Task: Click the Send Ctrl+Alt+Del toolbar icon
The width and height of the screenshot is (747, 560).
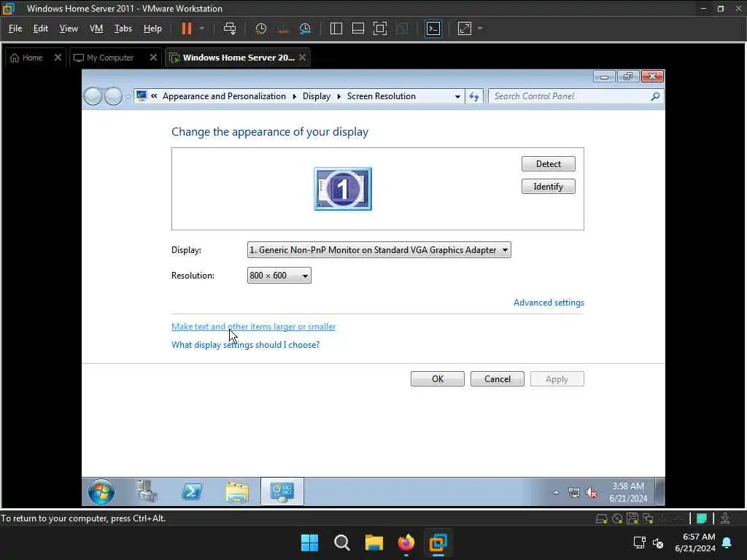Action: pyautogui.click(x=230, y=28)
